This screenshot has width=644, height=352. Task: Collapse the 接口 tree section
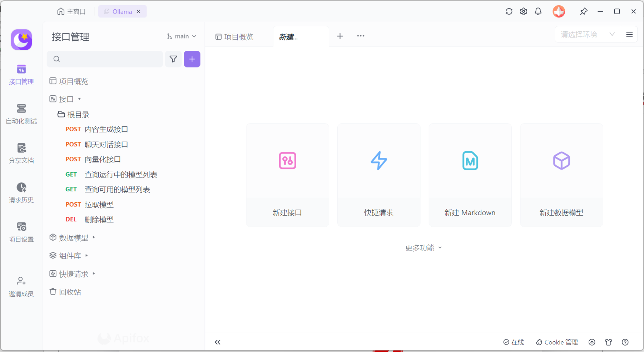(x=79, y=99)
